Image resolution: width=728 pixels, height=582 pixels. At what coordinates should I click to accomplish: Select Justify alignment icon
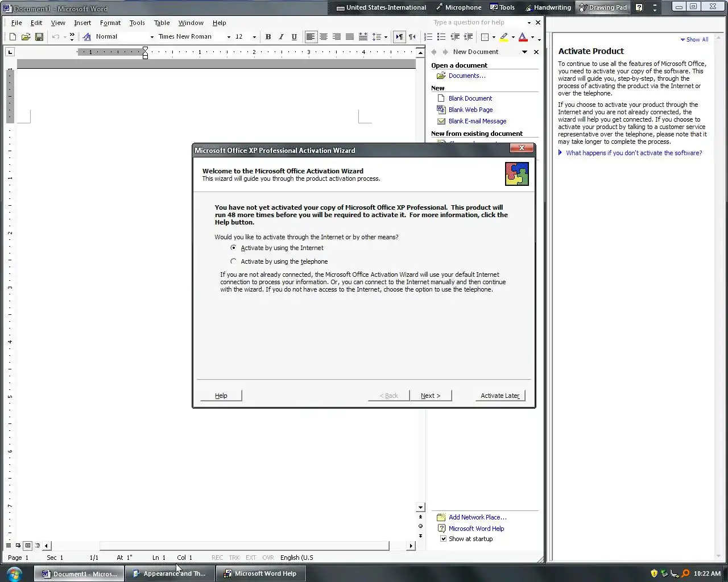tap(350, 37)
